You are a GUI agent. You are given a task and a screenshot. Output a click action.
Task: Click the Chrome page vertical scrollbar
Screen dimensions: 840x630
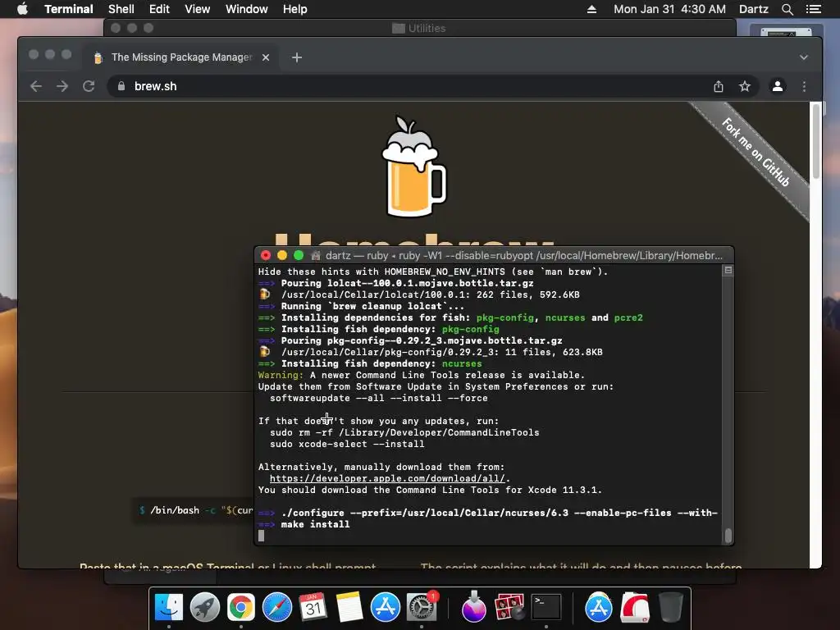tap(816, 141)
